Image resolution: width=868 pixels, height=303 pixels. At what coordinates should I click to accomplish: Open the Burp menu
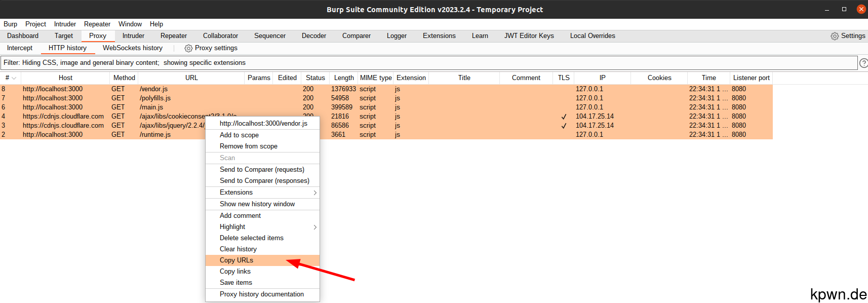click(10, 24)
